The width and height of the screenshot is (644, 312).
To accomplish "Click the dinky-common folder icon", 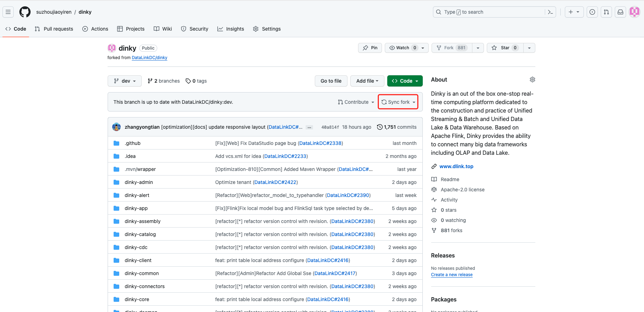I will click(x=116, y=273).
